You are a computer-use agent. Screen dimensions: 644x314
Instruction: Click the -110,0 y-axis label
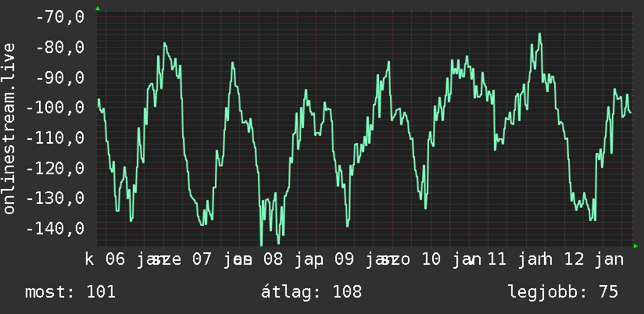point(55,138)
